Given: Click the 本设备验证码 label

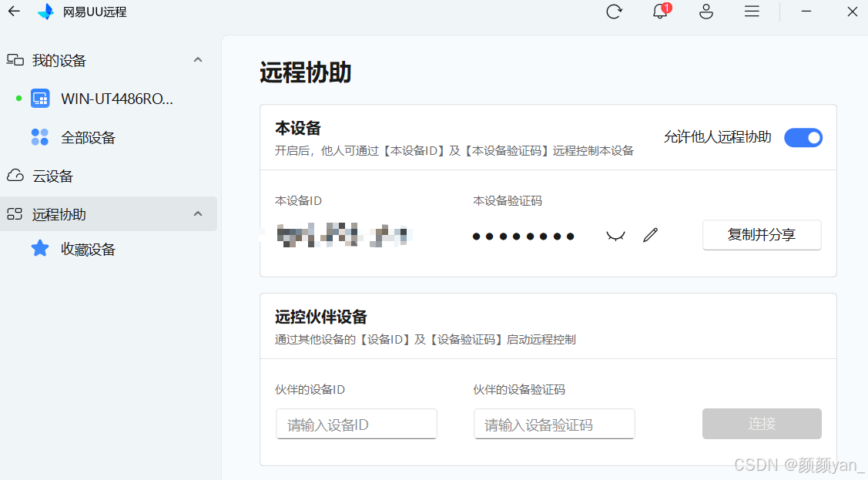Looking at the screenshot, I should point(508,201).
